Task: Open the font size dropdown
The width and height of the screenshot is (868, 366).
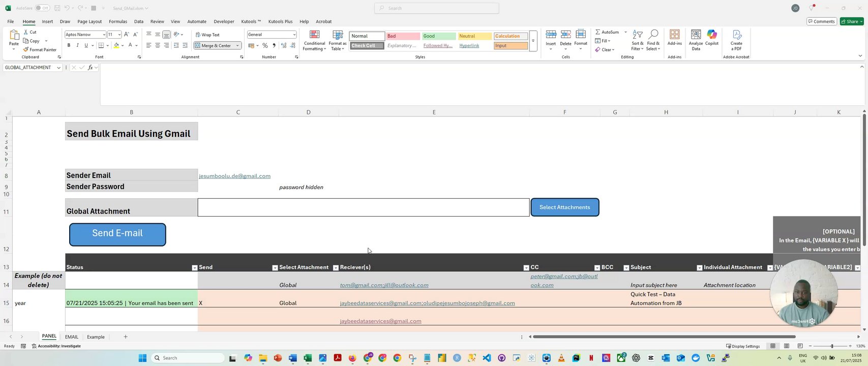Action: [x=119, y=35]
